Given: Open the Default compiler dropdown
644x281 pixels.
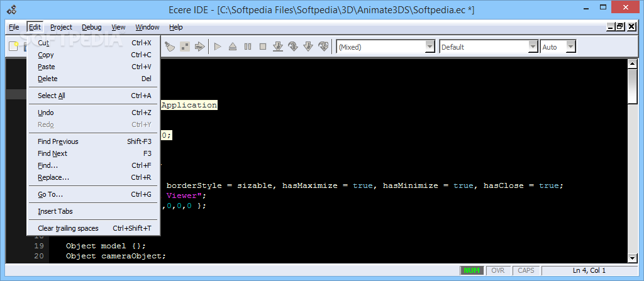Looking at the screenshot, I should 533,47.
